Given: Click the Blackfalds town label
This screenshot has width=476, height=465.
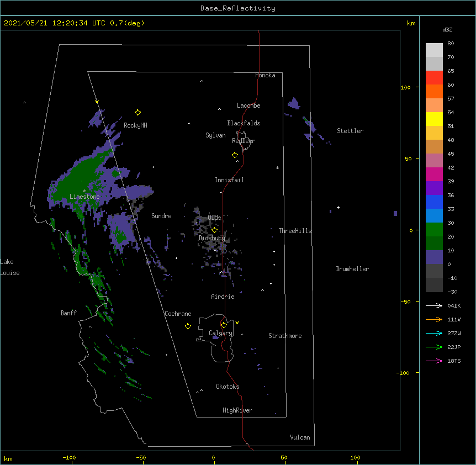Looking at the screenshot, I should [x=244, y=123].
